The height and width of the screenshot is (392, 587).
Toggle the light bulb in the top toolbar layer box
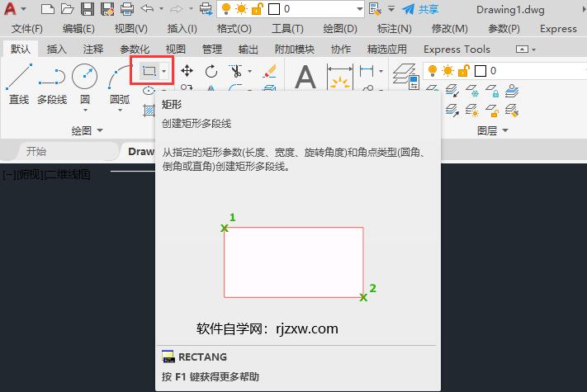coord(226,8)
